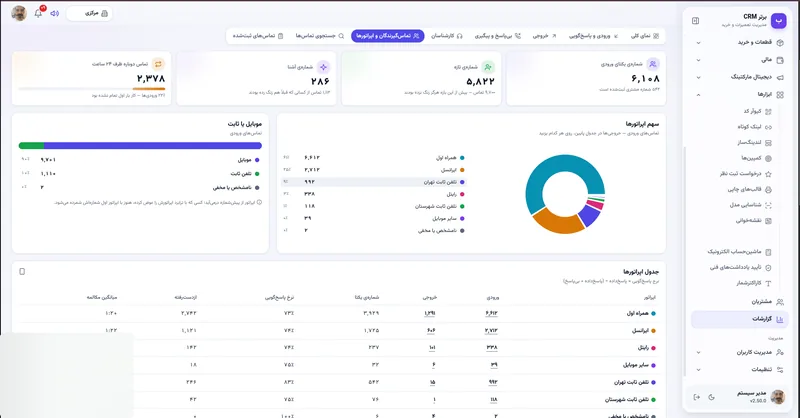The image size is (800, 418).
Task: Open کیوآر کد QR tool in sidebar
Action: [757, 111]
